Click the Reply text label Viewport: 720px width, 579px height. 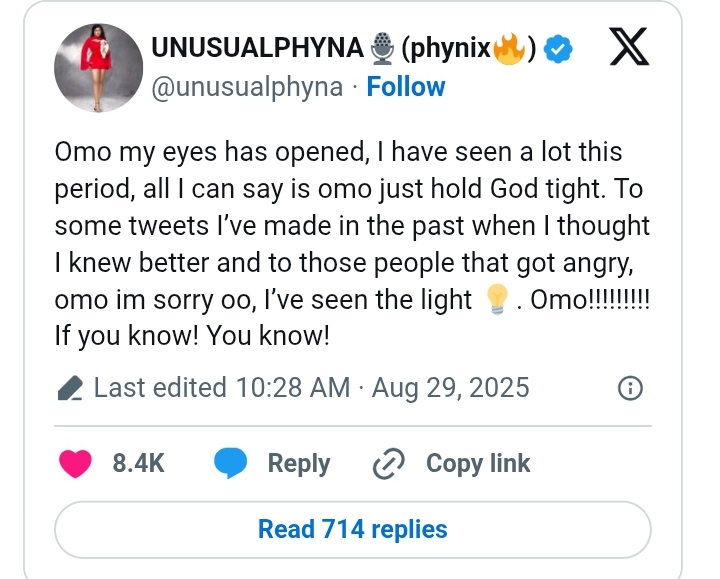(x=299, y=464)
